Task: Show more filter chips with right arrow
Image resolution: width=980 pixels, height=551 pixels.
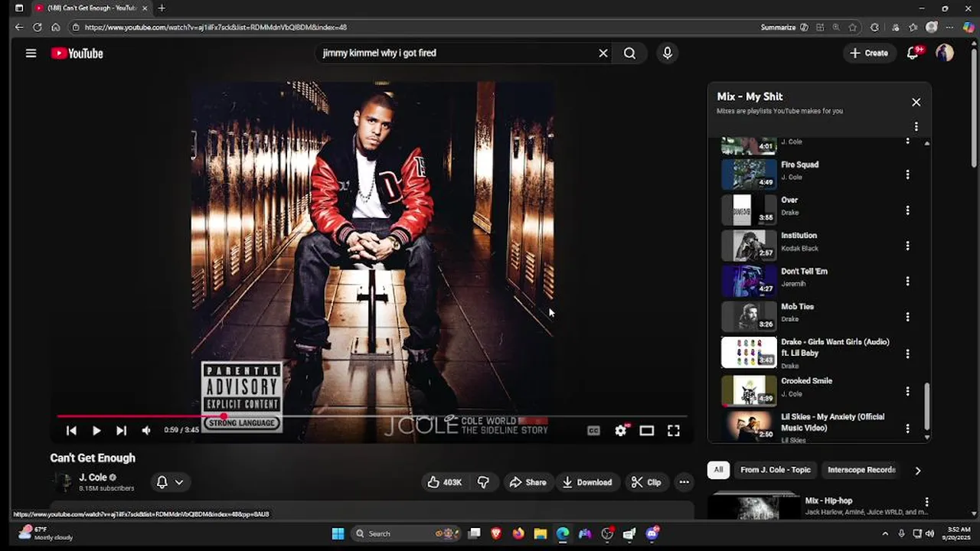Action: point(917,471)
